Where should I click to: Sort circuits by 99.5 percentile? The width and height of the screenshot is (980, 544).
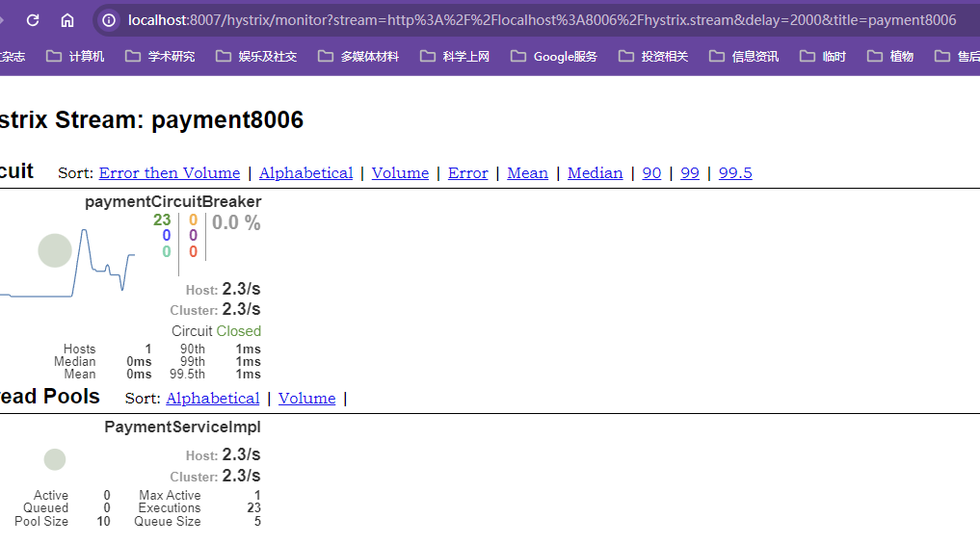point(735,173)
